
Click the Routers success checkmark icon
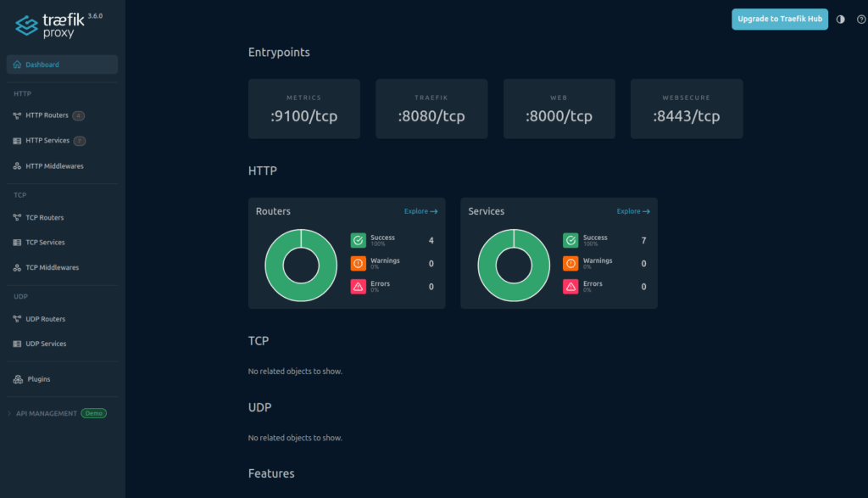tap(359, 240)
